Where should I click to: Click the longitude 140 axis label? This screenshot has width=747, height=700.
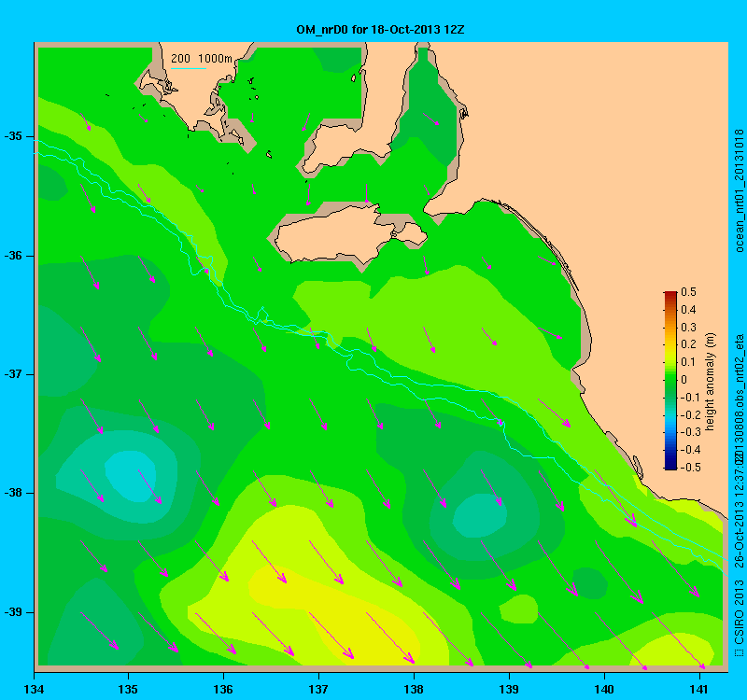[604, 689]
